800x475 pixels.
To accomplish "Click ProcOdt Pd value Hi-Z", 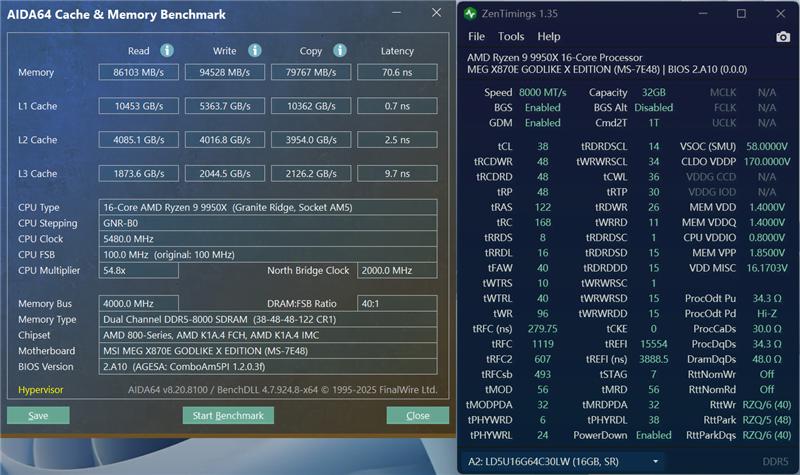I will pyautogui.click(x=767, y=314).
